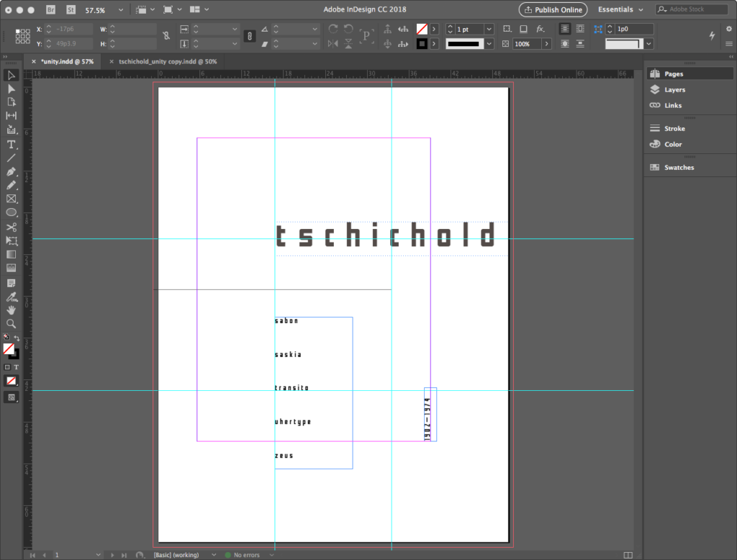Open the zoom level dropdown at 57.5%
The image size is (737, 560).
point(120,11)
